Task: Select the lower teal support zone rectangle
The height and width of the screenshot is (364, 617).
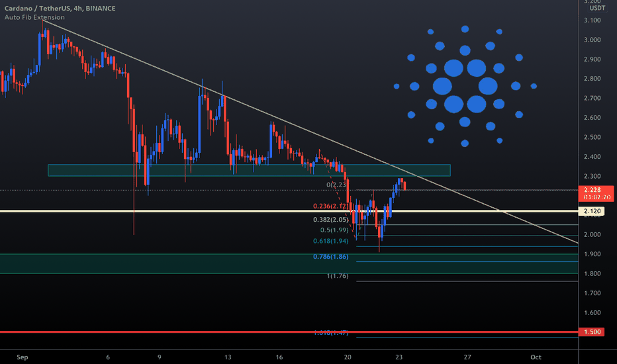Action: (x=289, y=263)
